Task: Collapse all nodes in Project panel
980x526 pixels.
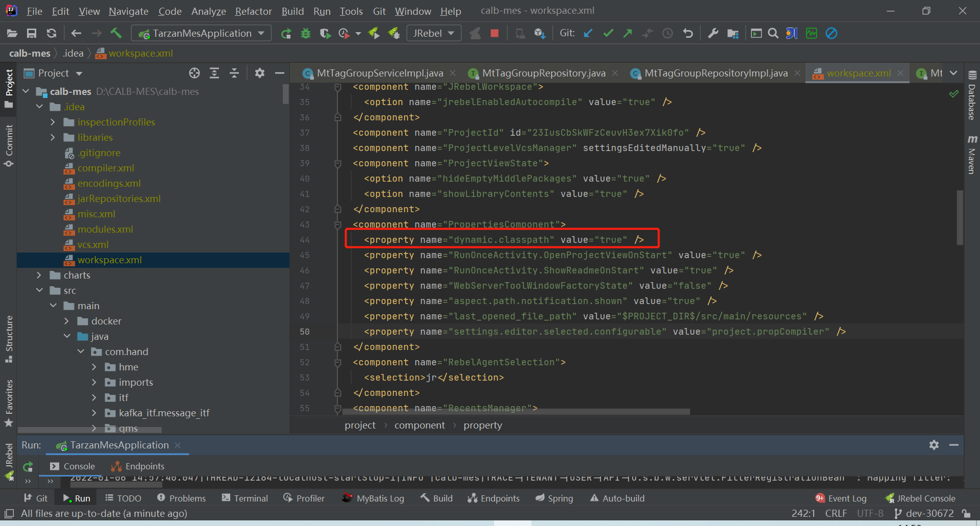Action: (234, 73)
